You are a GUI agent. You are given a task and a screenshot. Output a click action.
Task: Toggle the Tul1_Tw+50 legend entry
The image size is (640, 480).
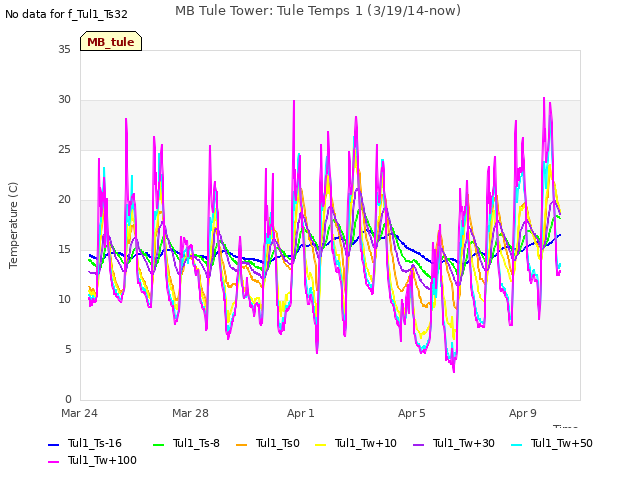click(552, 443)
